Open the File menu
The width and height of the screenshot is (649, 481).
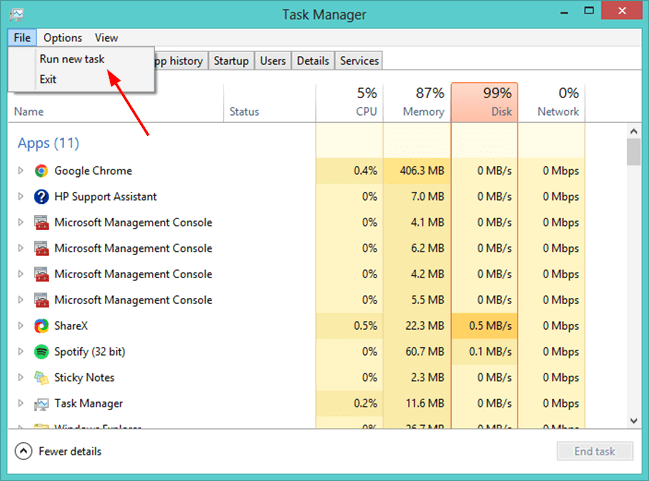coord(22,38)
